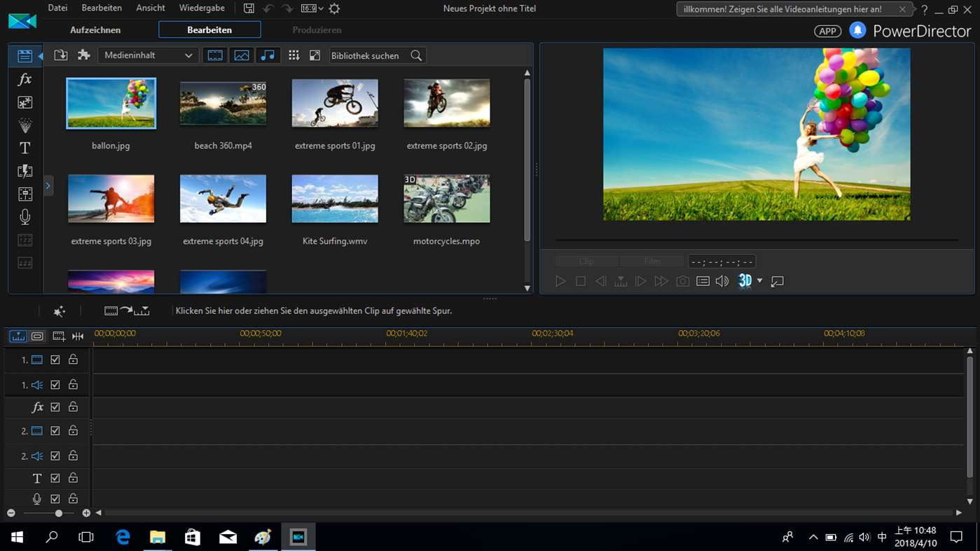Open the Medieninhalt dropdown
The height and width of the screenshot is (551, 980).
coord(149,55)
